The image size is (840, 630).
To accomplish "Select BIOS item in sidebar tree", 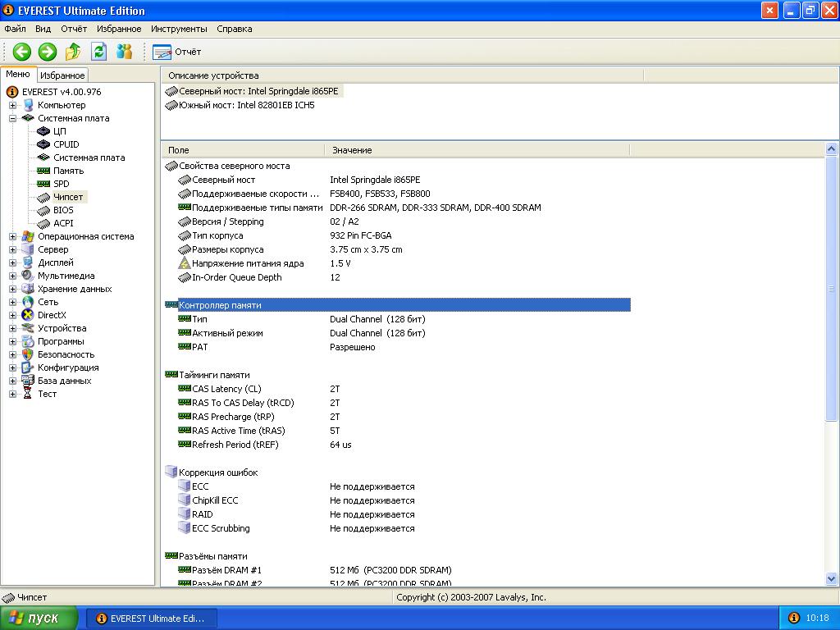I will (x=63, y=210).
